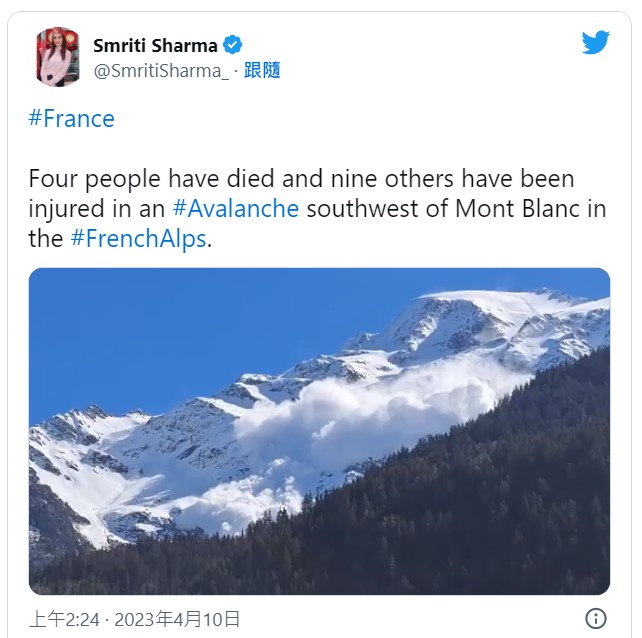Open the tweet info icon

tap(595, 617)
